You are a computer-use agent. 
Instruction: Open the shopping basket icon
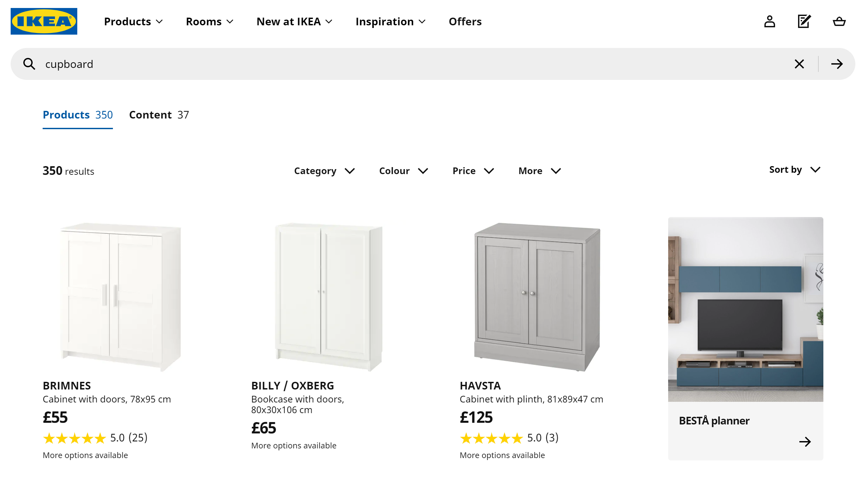coord(839,21)
